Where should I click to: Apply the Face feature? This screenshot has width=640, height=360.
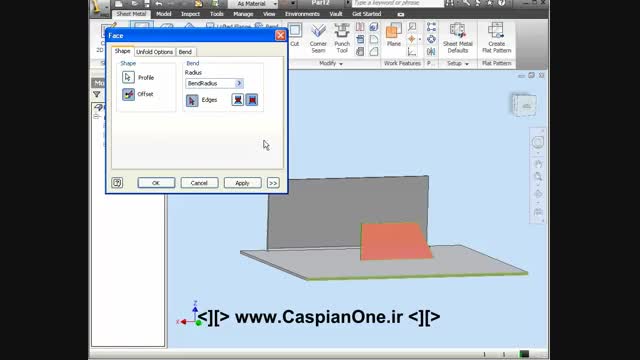coord(242,183)
